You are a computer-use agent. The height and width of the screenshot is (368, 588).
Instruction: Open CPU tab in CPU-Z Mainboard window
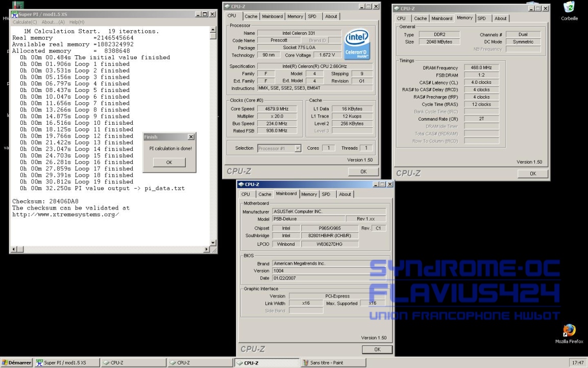(246, 194)
